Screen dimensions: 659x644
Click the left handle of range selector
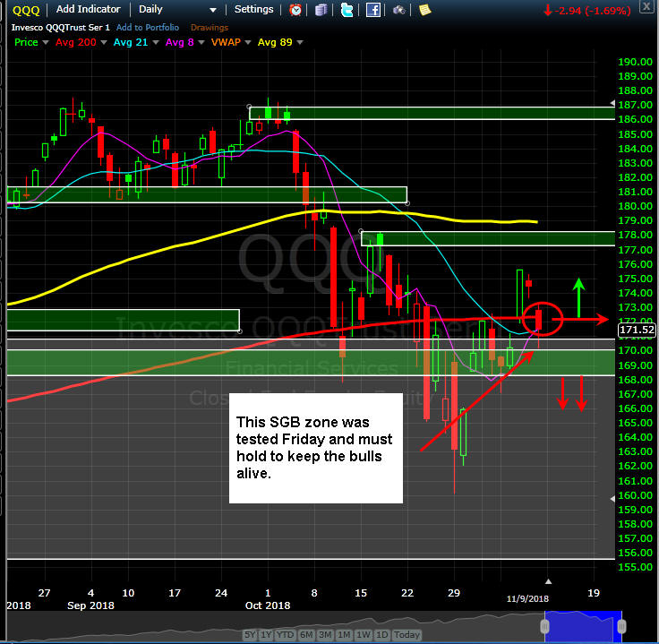tap(544, 626)
